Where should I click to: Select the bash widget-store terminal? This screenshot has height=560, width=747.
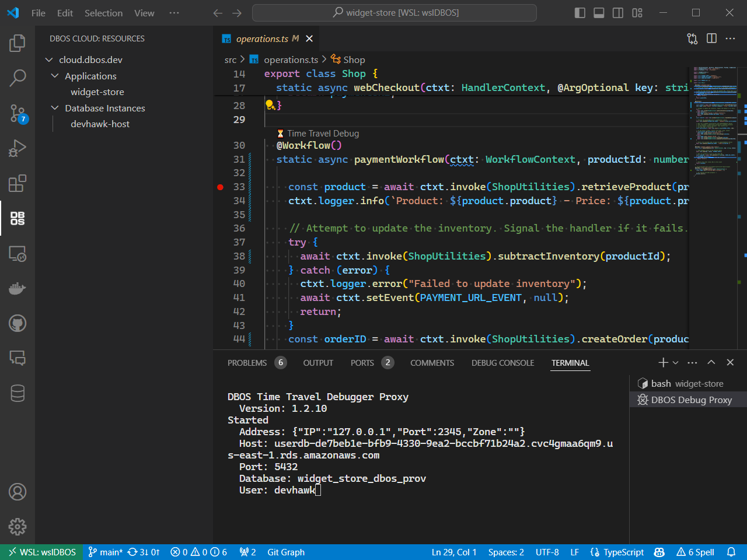(688, 383)
